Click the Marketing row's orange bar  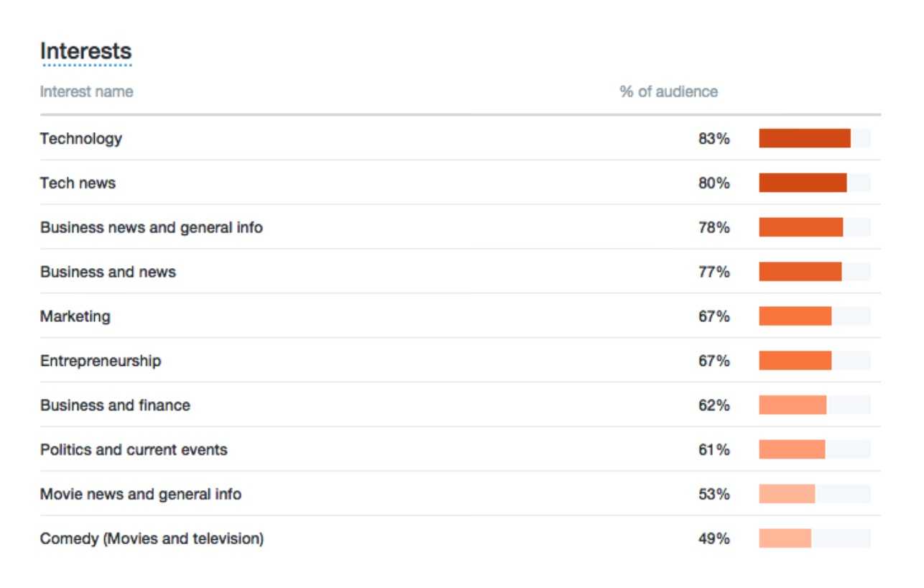[x=795, y=316]
